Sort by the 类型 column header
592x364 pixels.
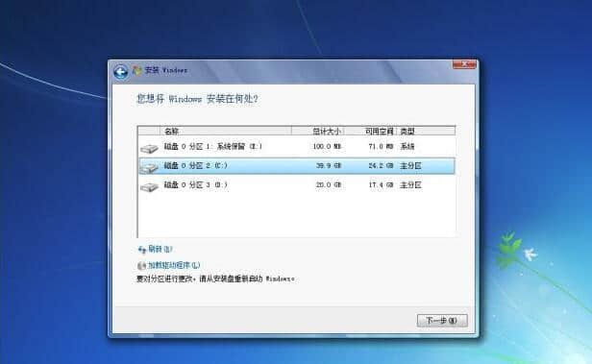[426, 131]
